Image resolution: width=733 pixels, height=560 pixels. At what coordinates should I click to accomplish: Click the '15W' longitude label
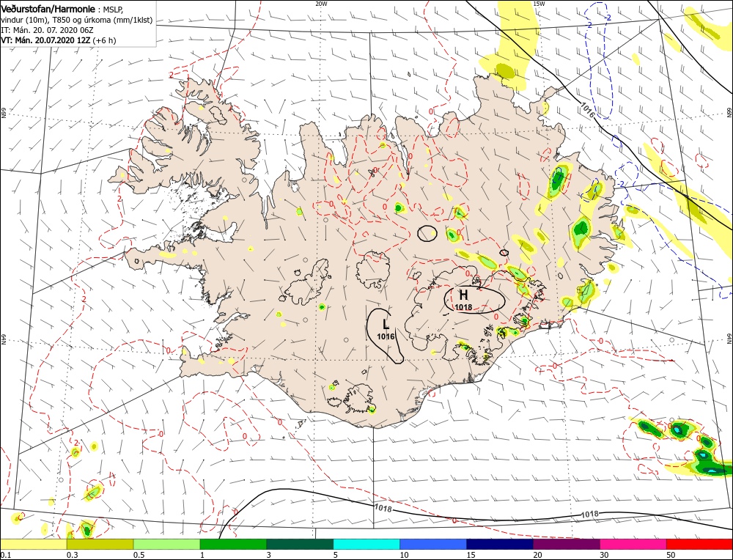tap(538, 3)
